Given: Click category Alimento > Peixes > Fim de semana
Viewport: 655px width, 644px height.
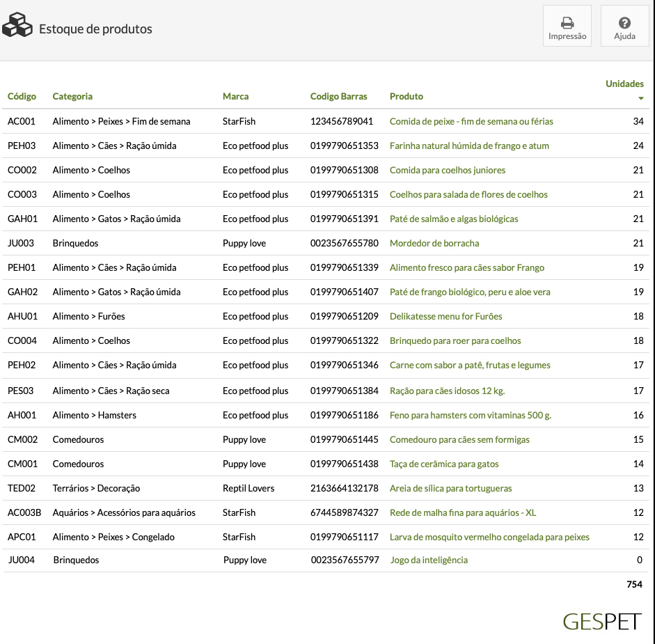Looking at the screenshot, I should coord(122,121).
